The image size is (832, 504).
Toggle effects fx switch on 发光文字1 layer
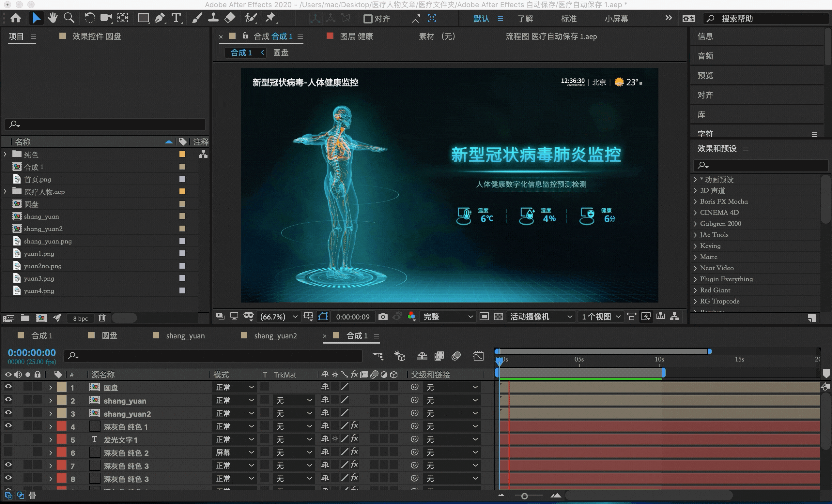354,438
